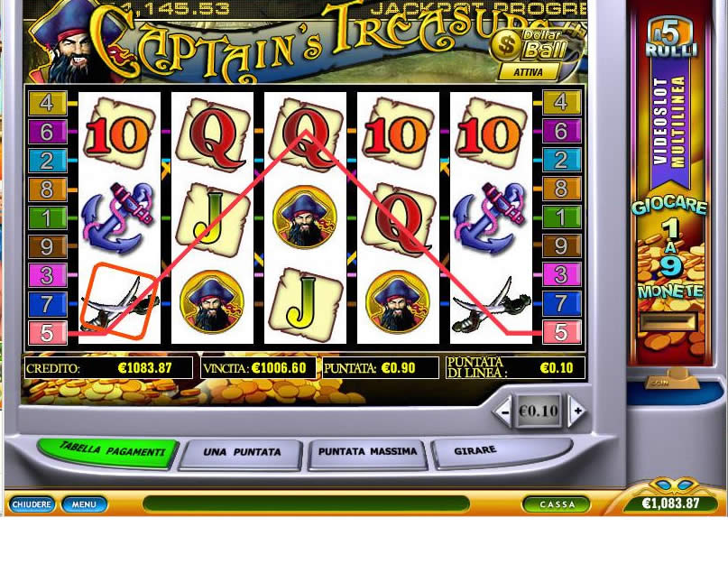Click the Dollar Ball coin icon
Image resolution: width=728 pixels, height=564 pixels.
click(505, 45)
